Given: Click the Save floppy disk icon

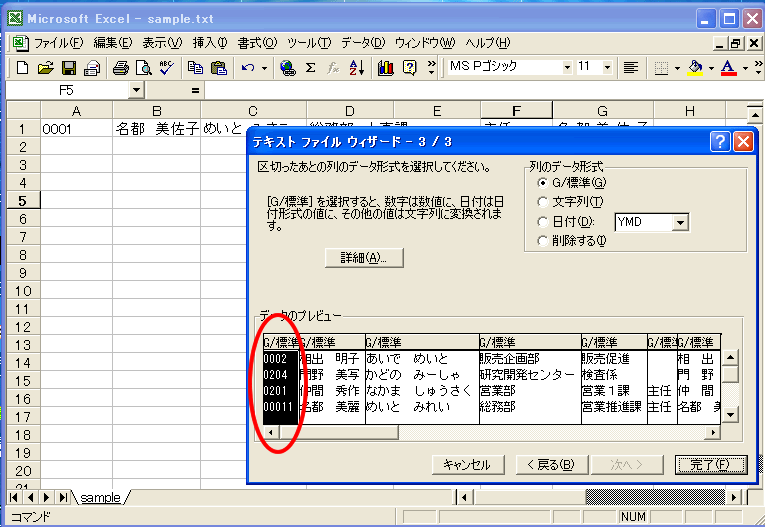Looking at the screenshot, I should (x=68, y=68).
